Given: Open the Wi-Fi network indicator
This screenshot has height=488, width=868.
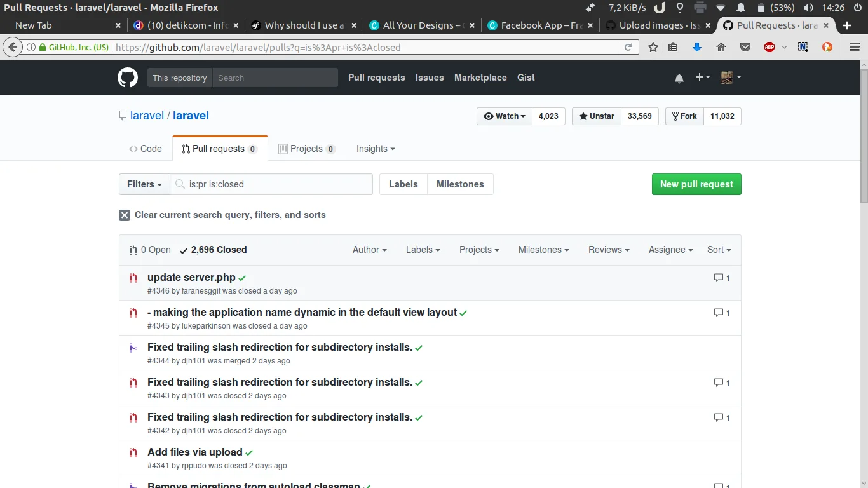Looking at the screenshot, I should click(721, 8).
